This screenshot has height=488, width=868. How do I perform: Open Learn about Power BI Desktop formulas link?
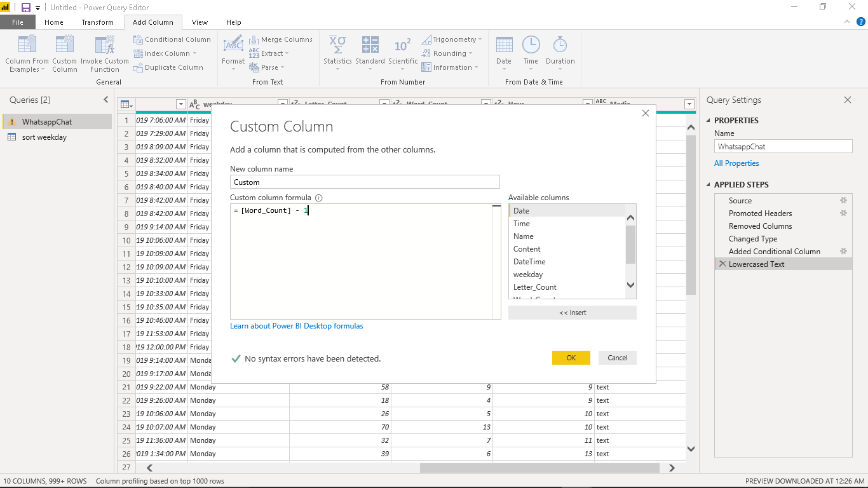[x=297, y=326]
